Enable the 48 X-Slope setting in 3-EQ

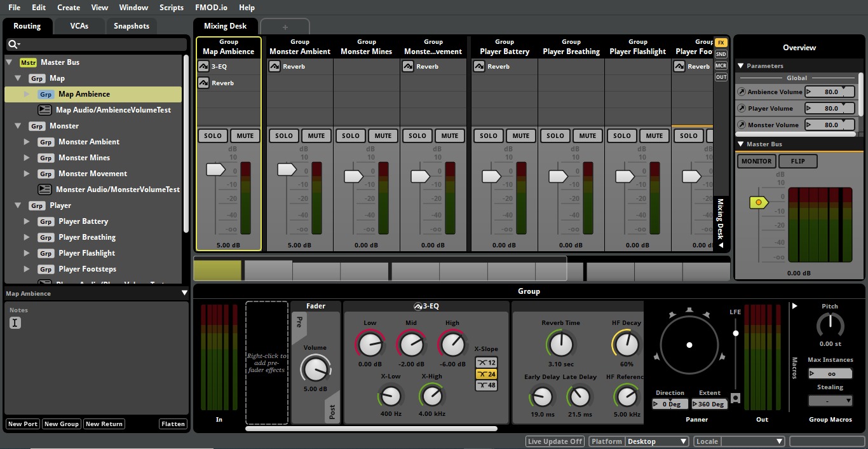click(485, 385)
